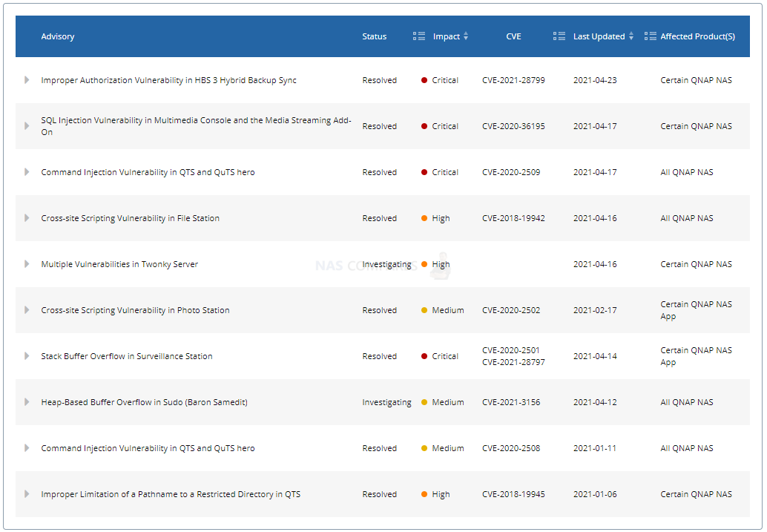Viewport: 767px width, 532px height.
Task: Click the 2021-02-17 date cell
Action: click(595, 310)
